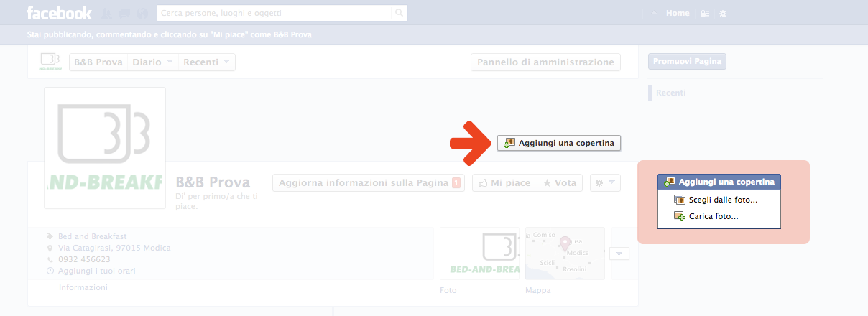Screen dimensions: 868x316
Task: Click the search magnifier icon
Action: (399, 13)
